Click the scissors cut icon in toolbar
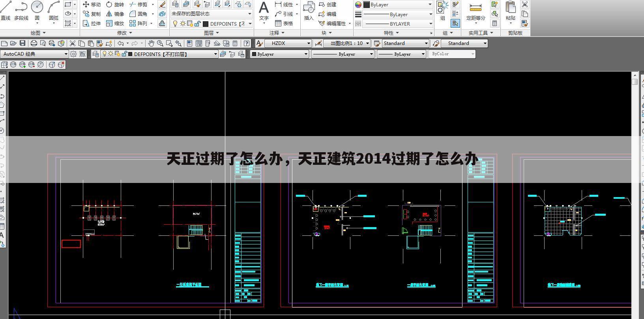This screenshot has height=319, width=644. click(x=73, y=43)
